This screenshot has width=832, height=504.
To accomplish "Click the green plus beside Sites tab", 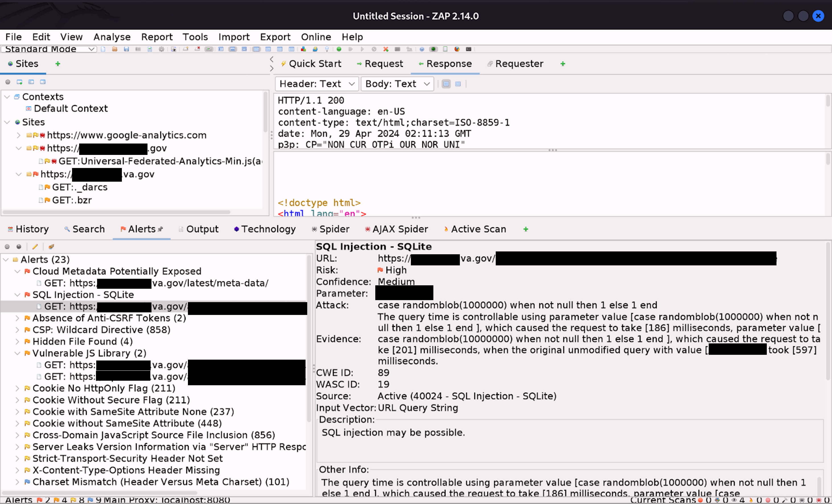I will 58,64.
